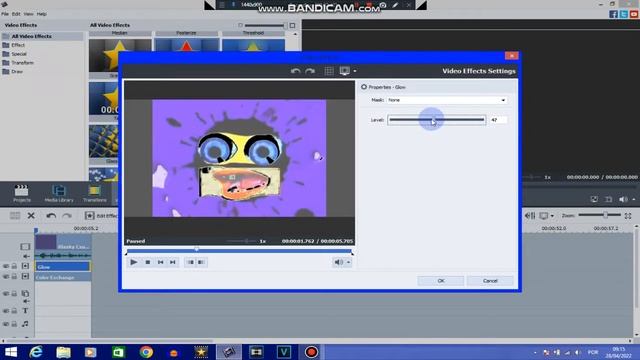Toggle lock on the Color Exchange track
The height and width of the screenshot is (360, 640).
pos(14,277)
